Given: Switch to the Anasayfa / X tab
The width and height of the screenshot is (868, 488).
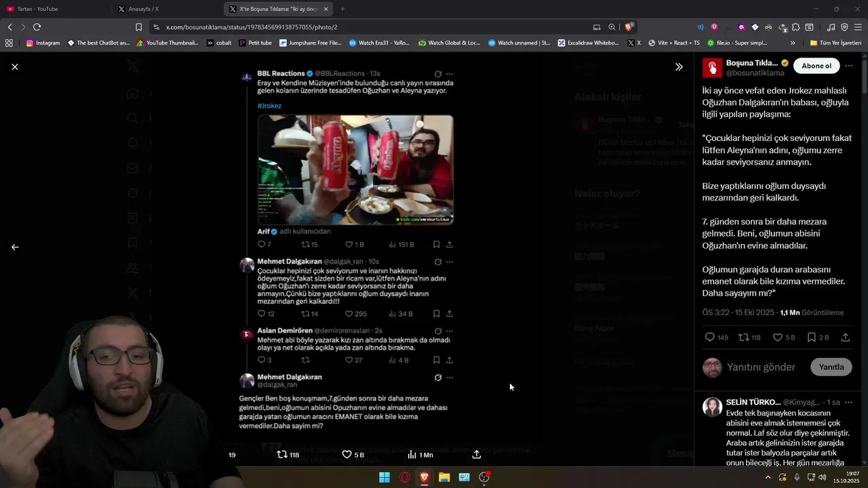Looking at the screenshot, I should click(x=167, y=9).
